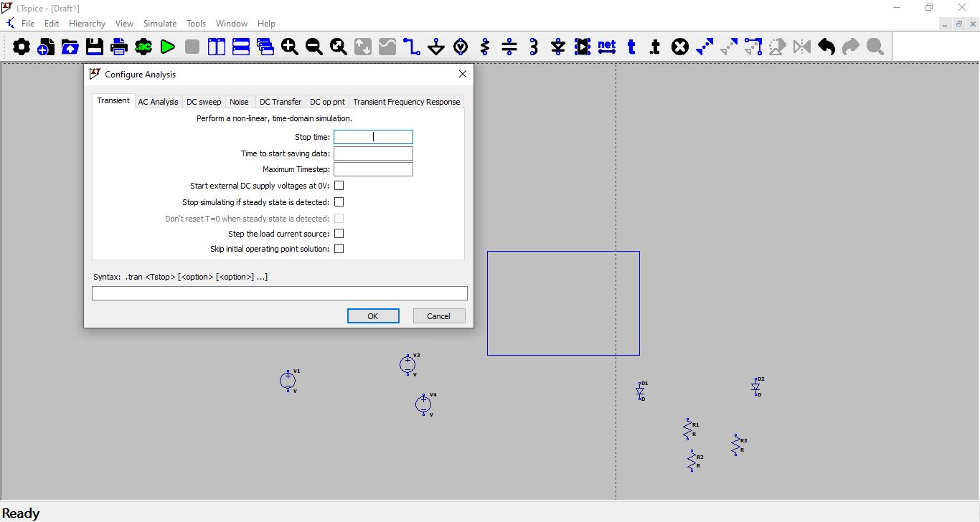Open the Window menu

point(232,24)
